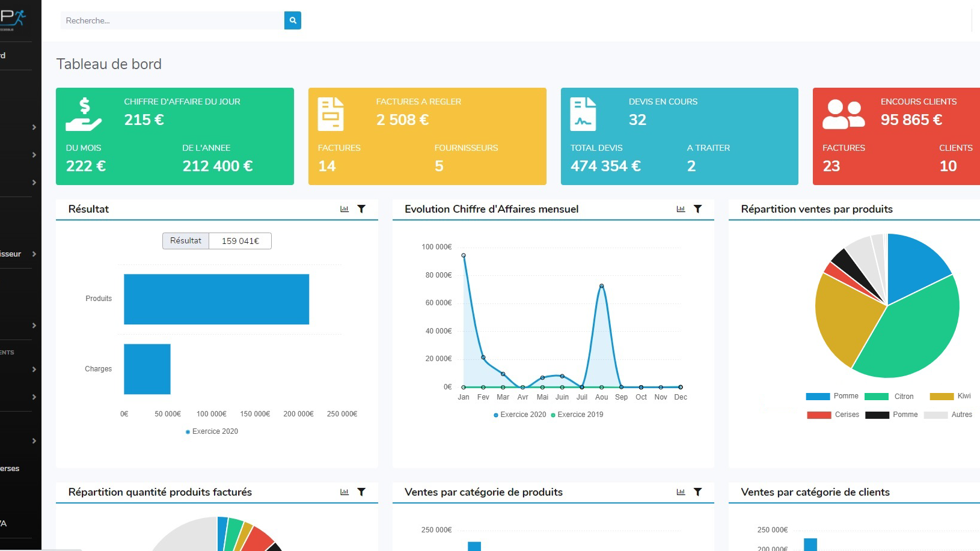Image resolution: width=980 pixels, height=551 pixels.
Task: Click the Kiwi color swatch in legend
Action: [941, 397]
